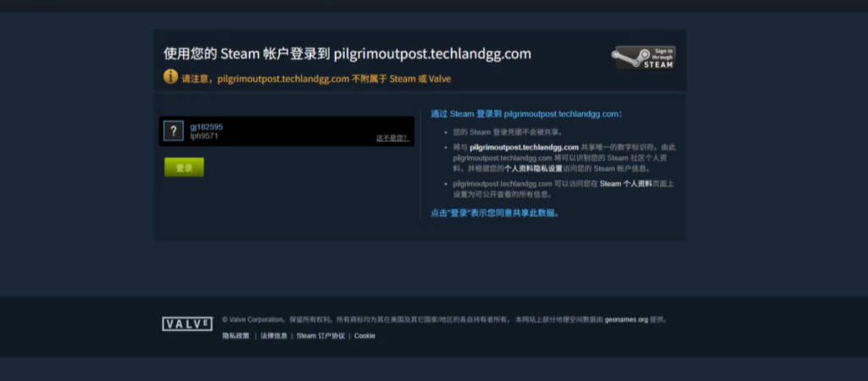
Task: Click the account text lph9571
Action: click(204, 136)
